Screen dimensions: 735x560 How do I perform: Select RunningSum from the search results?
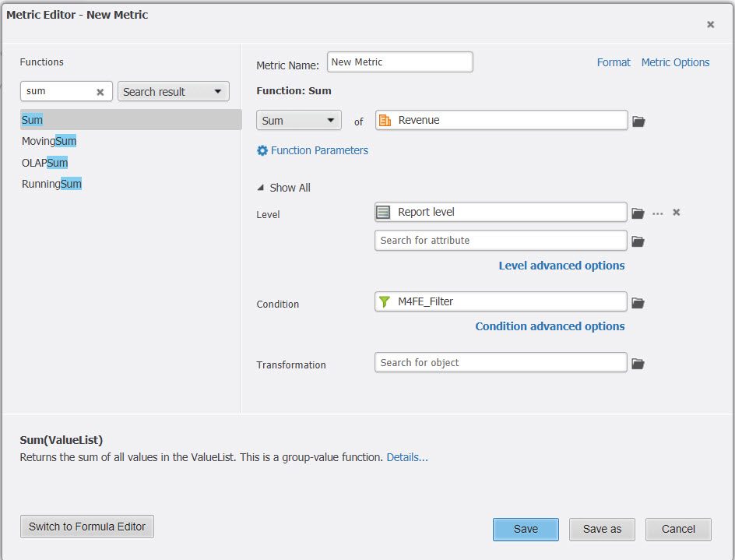51,183
